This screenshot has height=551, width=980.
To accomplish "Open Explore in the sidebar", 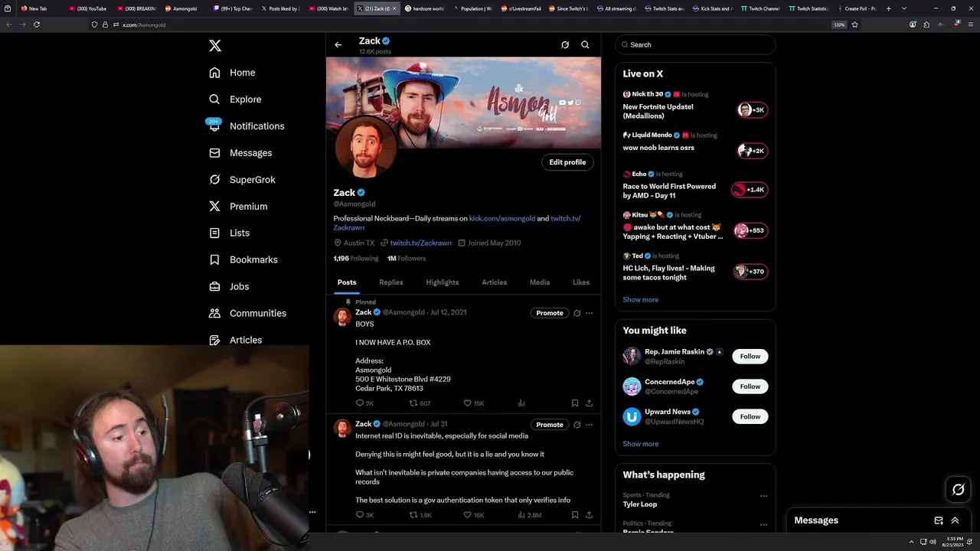I will coord(235,99).
